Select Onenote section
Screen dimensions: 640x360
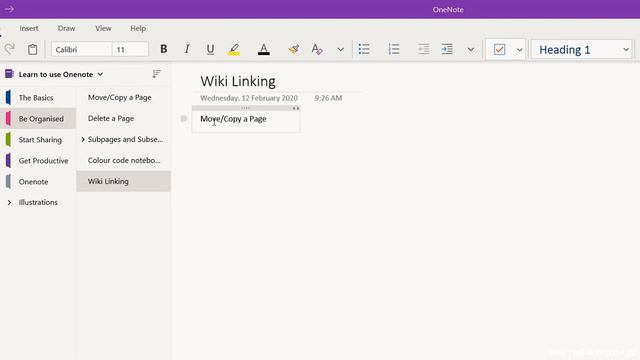pyautogui.click(x=38, y=182)
